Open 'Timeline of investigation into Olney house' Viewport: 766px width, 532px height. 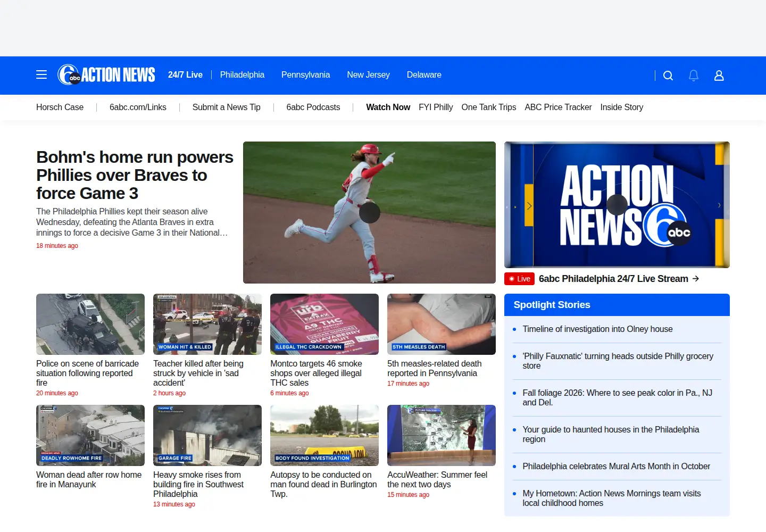pyautogui.click(x=597, y=329)
